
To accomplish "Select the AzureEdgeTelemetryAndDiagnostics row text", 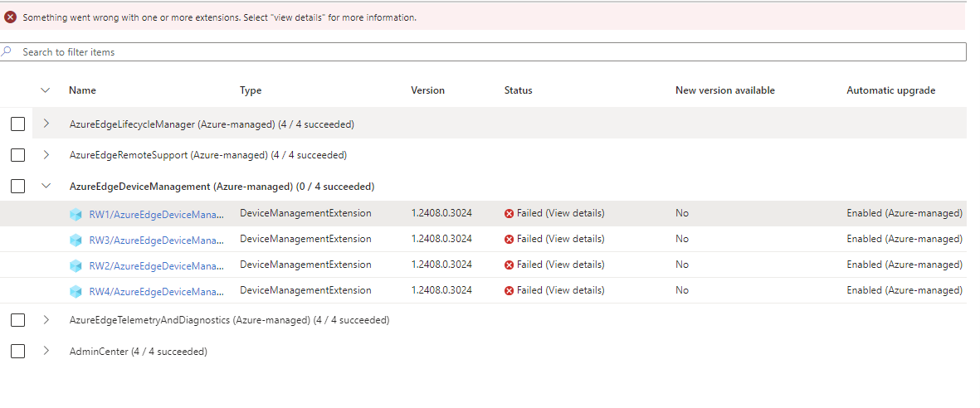I will coord(229,320).
